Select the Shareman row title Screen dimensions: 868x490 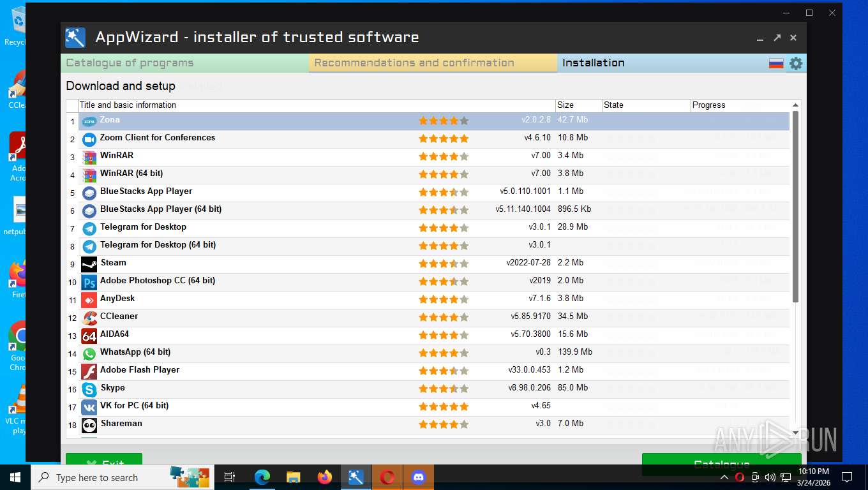121,424
